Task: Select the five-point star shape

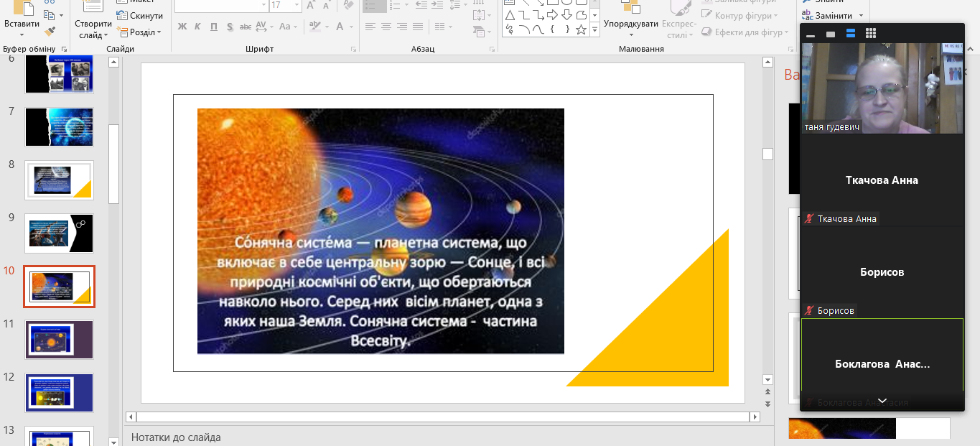Action: pyautogui.click(x=581, y=29)
